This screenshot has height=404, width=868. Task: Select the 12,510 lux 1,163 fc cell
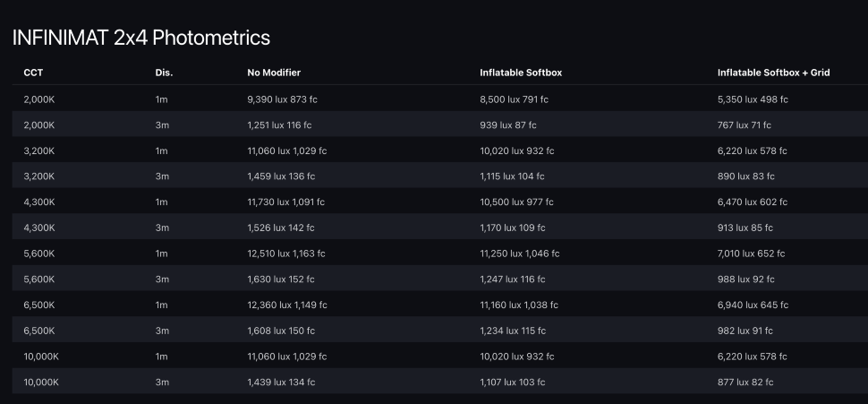point(286,254)
